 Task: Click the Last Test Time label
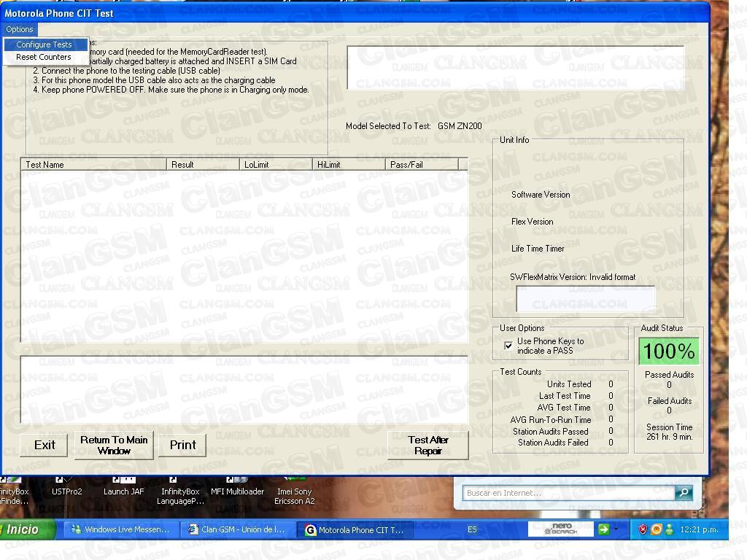pyautogui.click(x=565, y=396)
